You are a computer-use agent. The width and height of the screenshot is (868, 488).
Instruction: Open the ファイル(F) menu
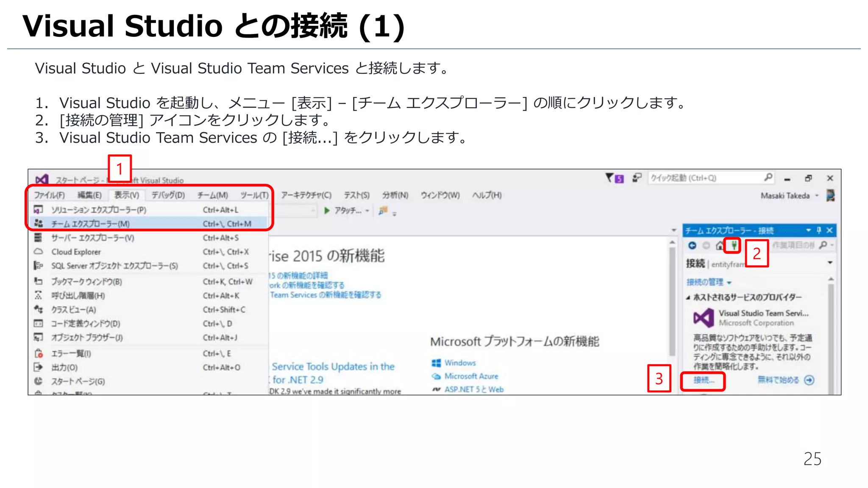point(50,195)
